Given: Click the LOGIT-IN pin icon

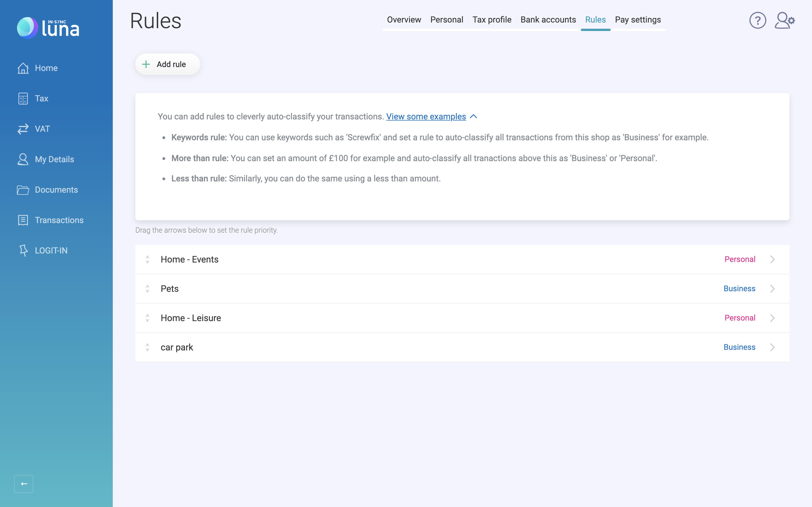Looking at the screenshot, I should point(23,250).
